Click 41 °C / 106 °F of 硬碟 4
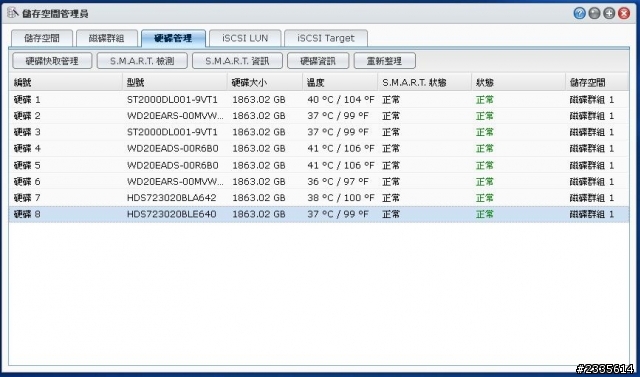The width and height of the screenshot is (640, 377). click(340, 149)
